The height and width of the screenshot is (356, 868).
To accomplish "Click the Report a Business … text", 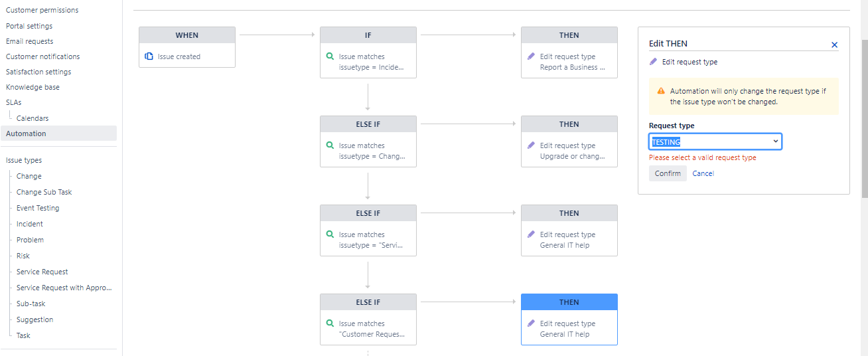I will pyautogui.click(x=573, y=67).
